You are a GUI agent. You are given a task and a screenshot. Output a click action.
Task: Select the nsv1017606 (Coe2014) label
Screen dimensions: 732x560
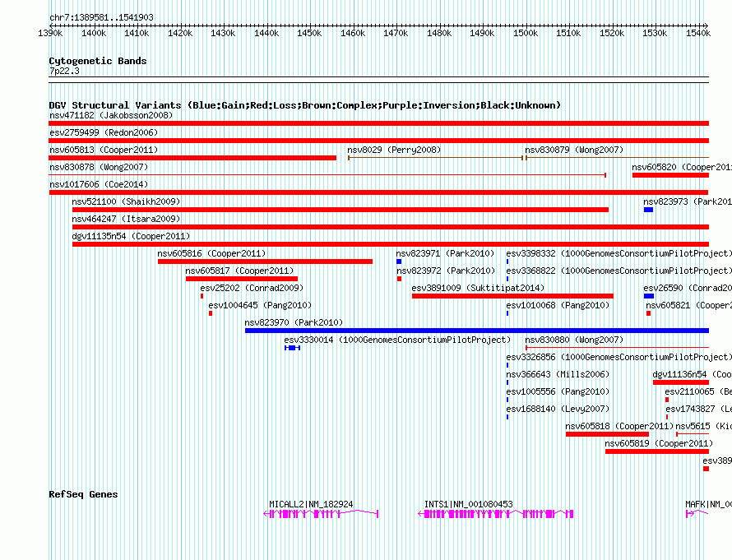coord(99,184)
